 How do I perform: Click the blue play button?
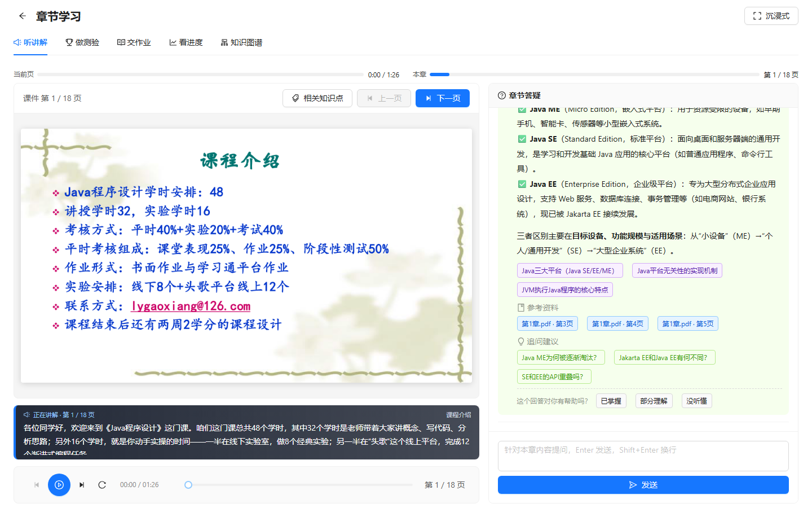coord(59,485)
